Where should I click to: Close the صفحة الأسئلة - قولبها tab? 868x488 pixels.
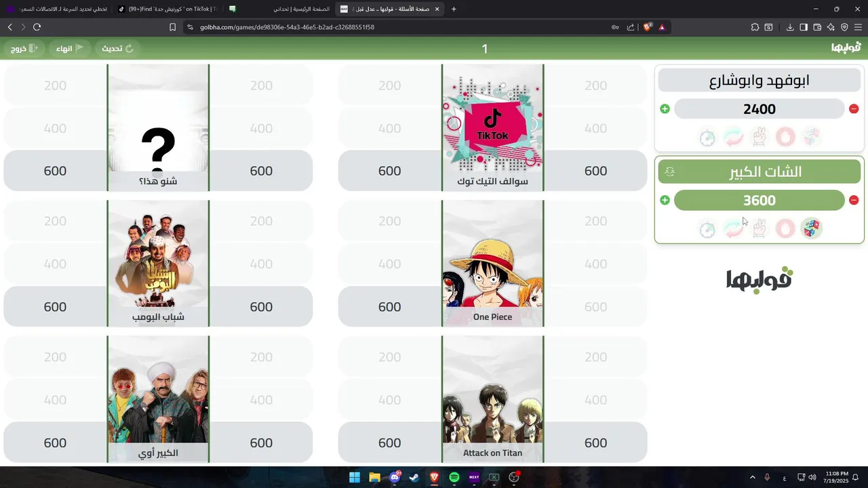(x=437, y=9)
